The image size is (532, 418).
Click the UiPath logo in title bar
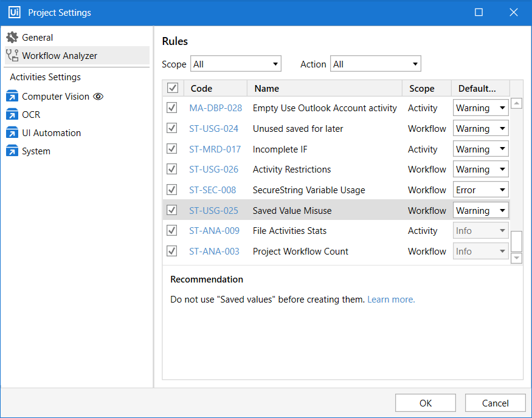[x=14, y=12]
